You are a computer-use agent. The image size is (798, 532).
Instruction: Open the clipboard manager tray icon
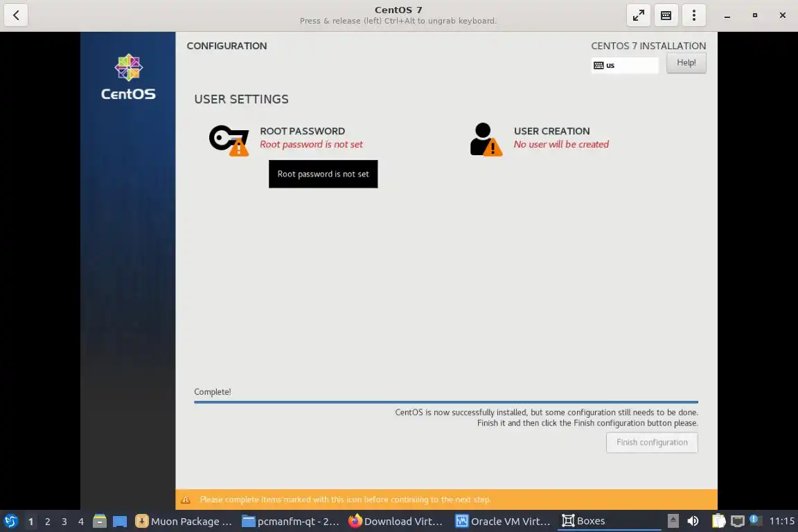pyautogui.click(x=718, y=521)
